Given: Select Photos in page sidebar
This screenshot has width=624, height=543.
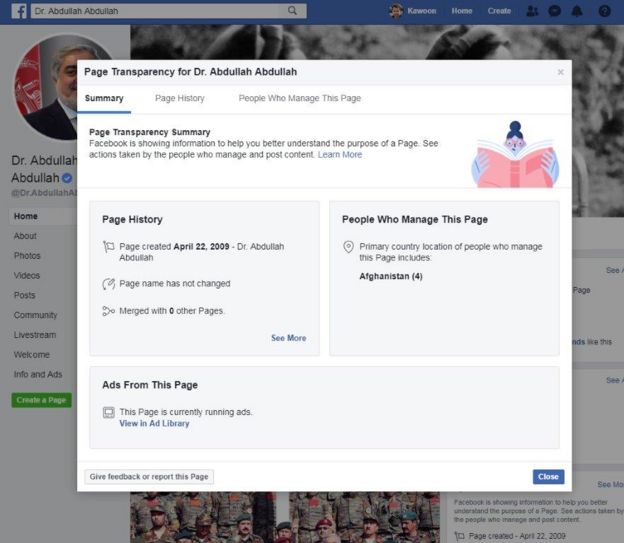Looking at the screenshot, I should 27,256.
